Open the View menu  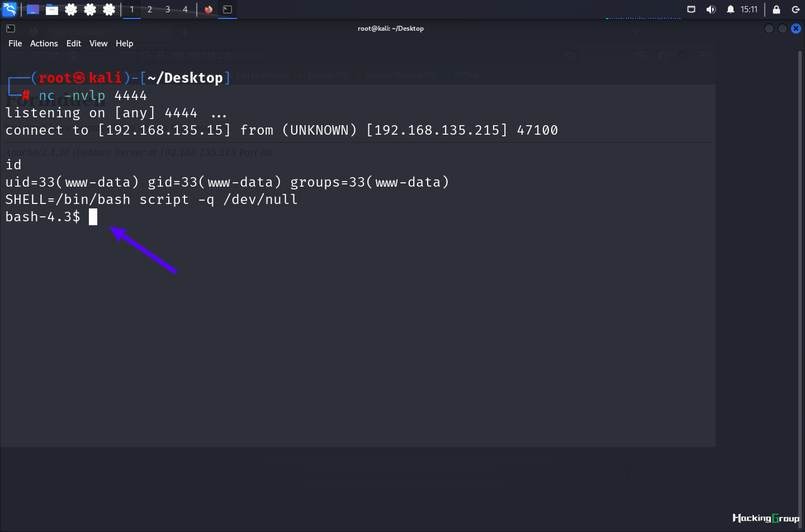tap(98, 44)
